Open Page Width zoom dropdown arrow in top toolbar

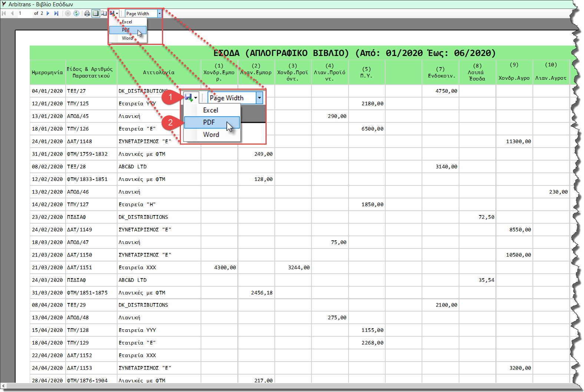[159, 13]
